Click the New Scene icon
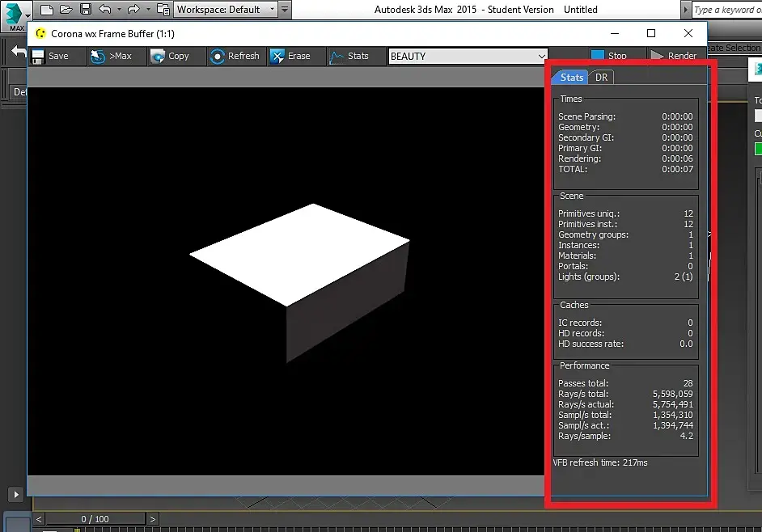This screenshot has width=762, height=532. 47,10
